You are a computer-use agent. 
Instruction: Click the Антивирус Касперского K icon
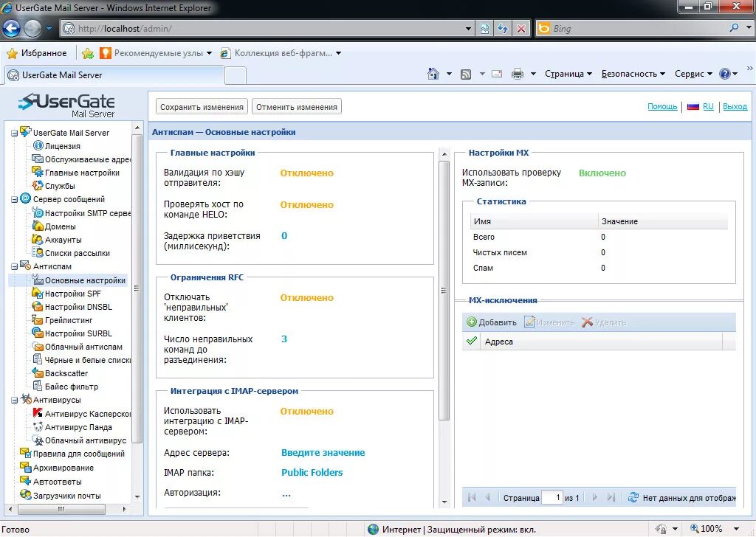38,413
